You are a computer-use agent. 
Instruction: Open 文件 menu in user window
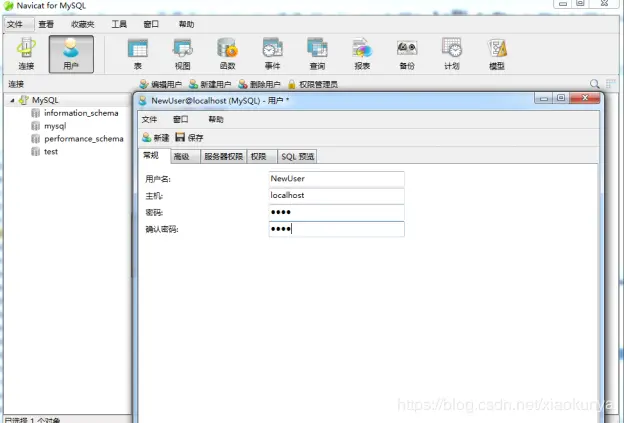tap(149, 119)
